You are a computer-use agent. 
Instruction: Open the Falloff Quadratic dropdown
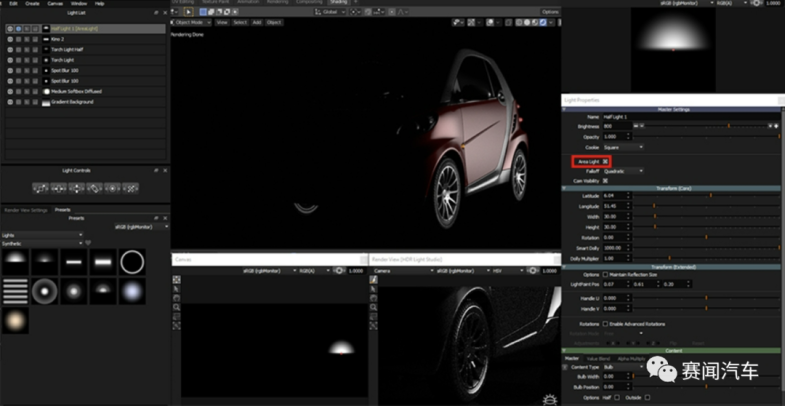click(x=624, y=171)
